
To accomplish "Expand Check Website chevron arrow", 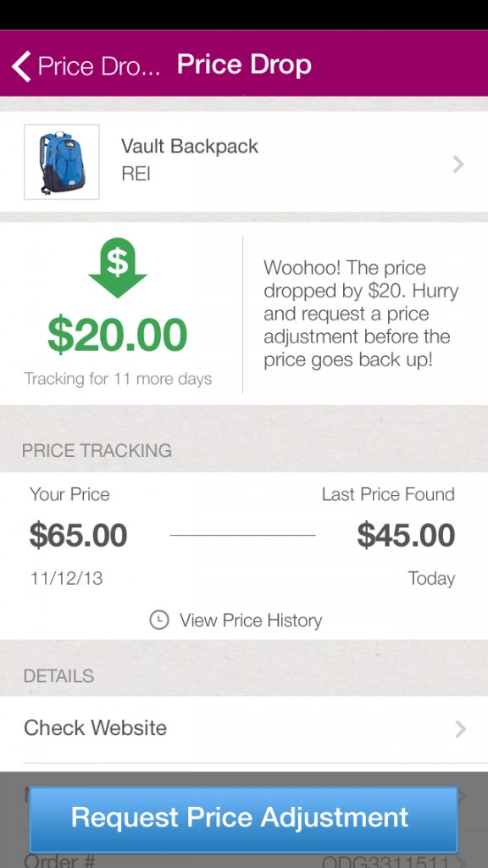I will [460, 729].
